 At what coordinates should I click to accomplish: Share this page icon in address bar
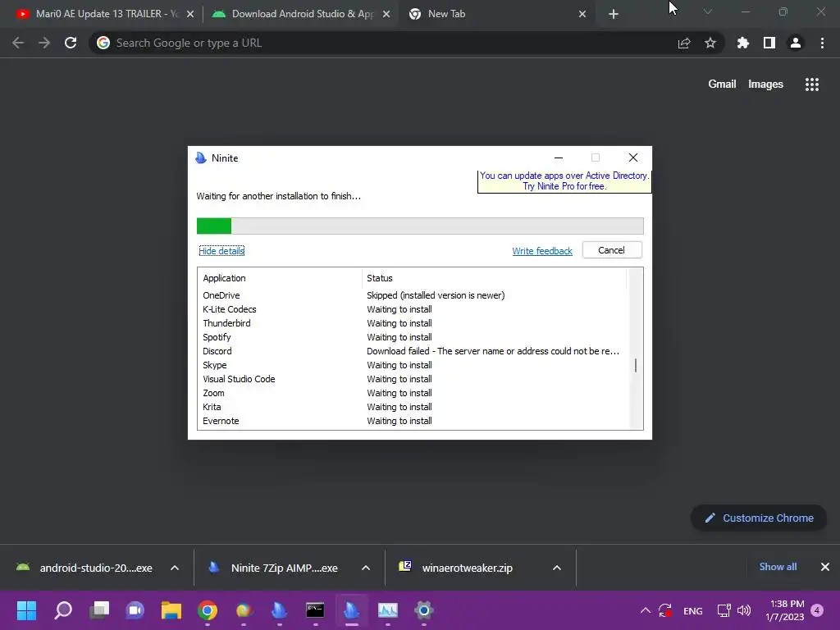coord(684,43)
